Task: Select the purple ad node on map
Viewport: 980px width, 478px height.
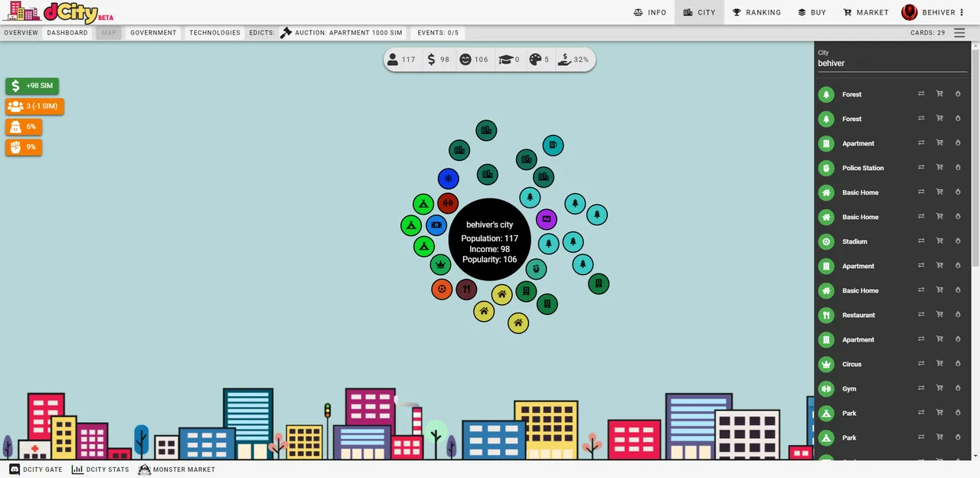Action: point(546,220)
